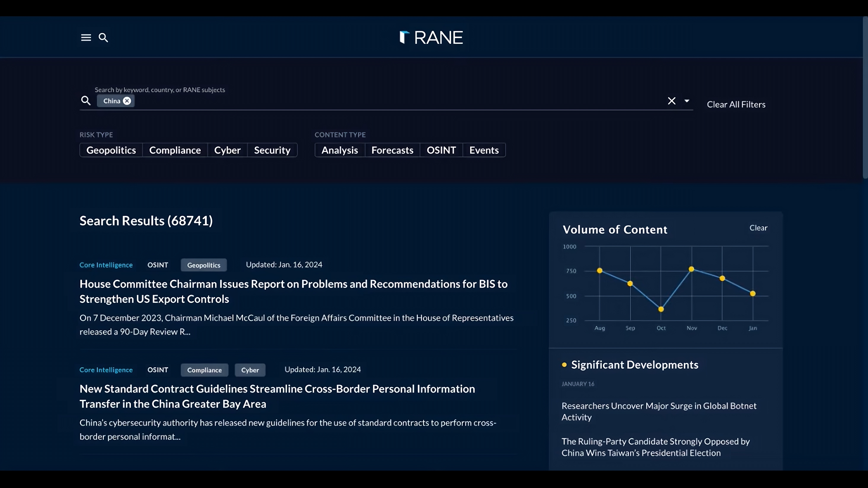Click magnifier icon in search field
This screenshot has height=488, width=868.
[86, 100]
